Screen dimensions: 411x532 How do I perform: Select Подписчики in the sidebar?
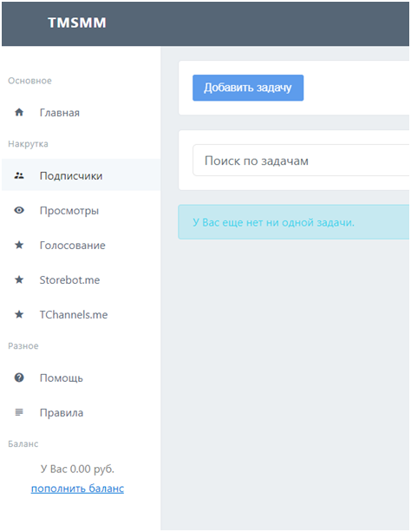81,174
